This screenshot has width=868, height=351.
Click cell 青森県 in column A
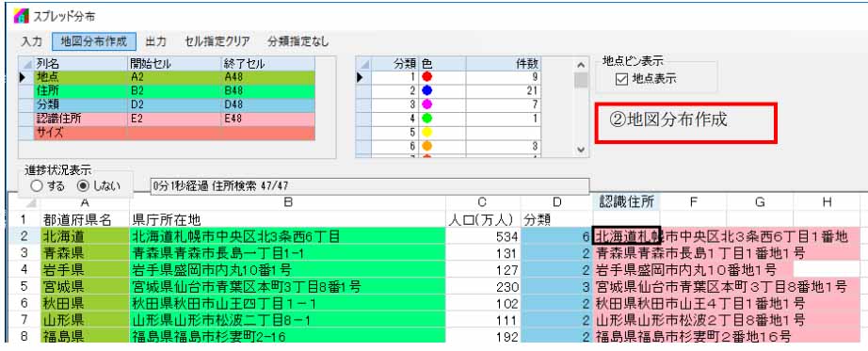[x=84, y=253]
